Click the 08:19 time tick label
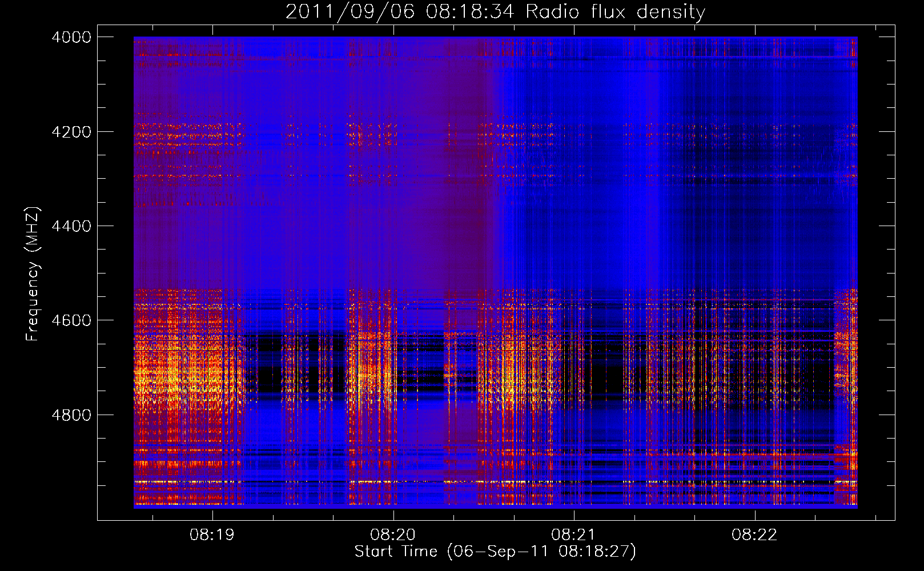The width and height of the screenshot is (924, 571). [x=212, y=535]
